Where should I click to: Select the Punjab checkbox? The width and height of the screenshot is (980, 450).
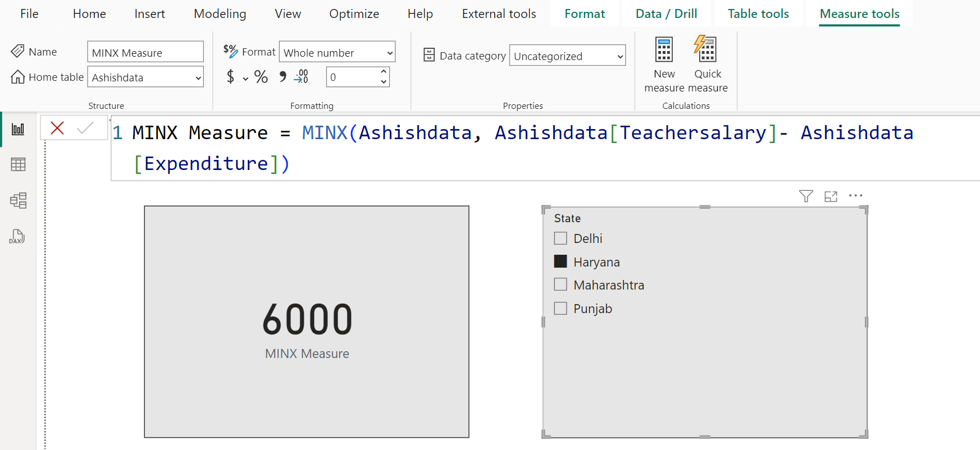click(560, 309)
